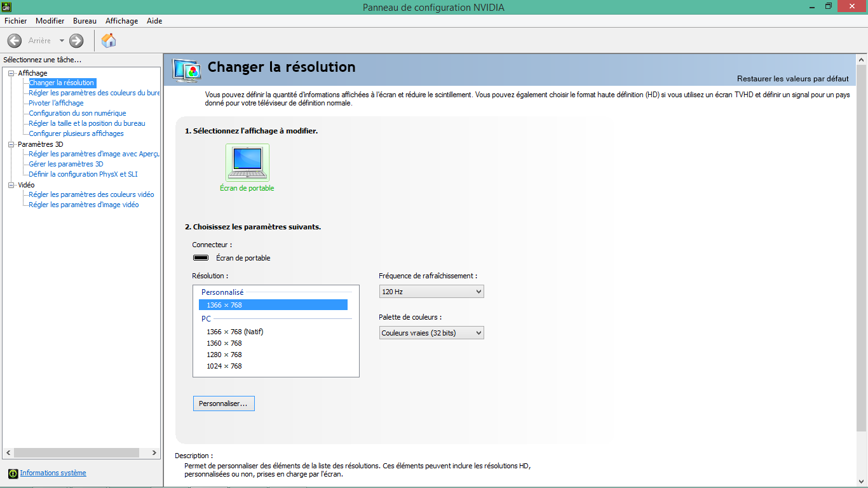Open the back history dropdown arrow
868x488 pixels.
point(62,41)
